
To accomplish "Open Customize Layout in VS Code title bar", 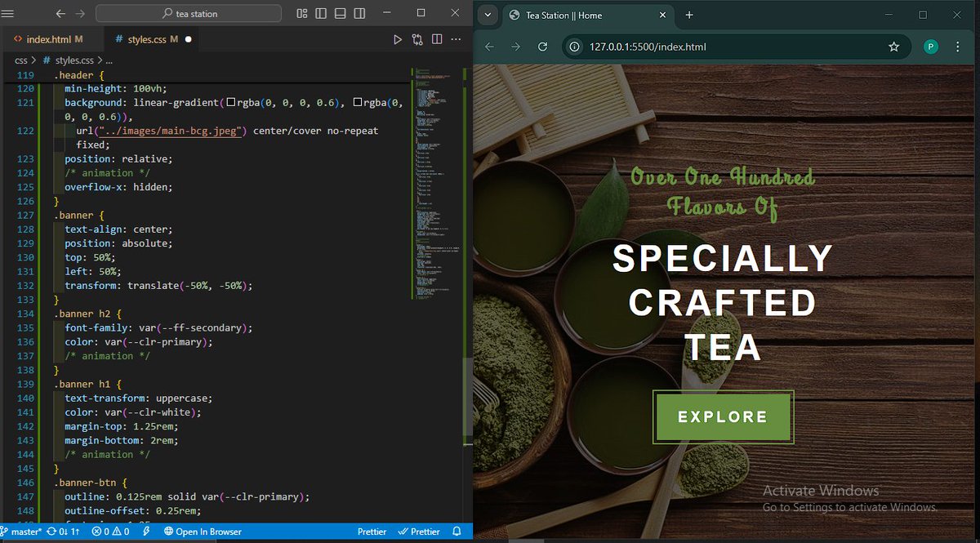I will tap(302, 14).
